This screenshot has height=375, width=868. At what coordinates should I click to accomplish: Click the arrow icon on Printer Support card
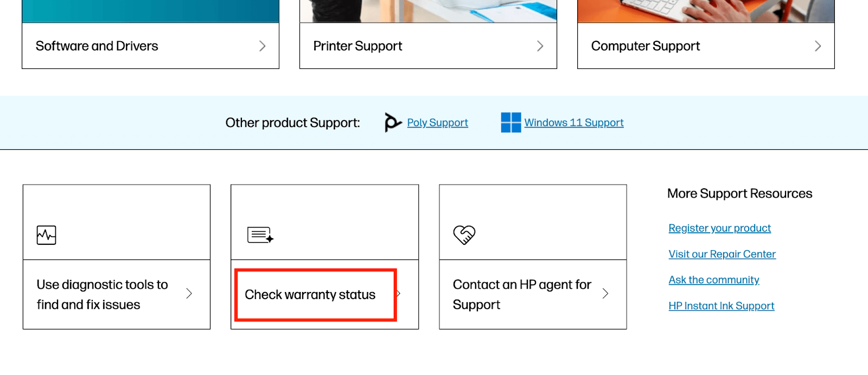(x=540, y=46)
